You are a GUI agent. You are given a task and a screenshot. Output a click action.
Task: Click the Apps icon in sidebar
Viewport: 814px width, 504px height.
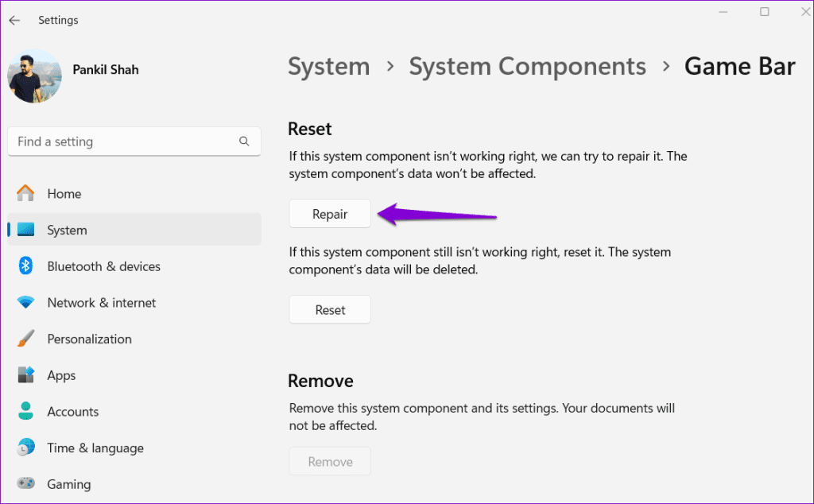(x=25, y=375)
